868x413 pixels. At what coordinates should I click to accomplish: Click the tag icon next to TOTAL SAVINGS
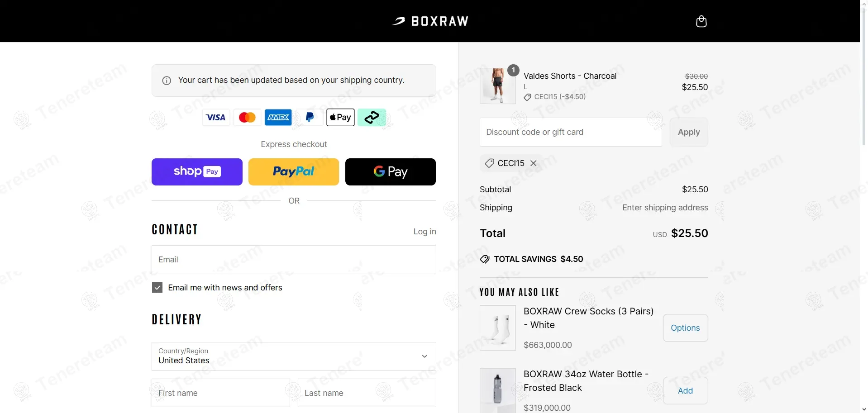pyautogui.click(x=484, y=259)
